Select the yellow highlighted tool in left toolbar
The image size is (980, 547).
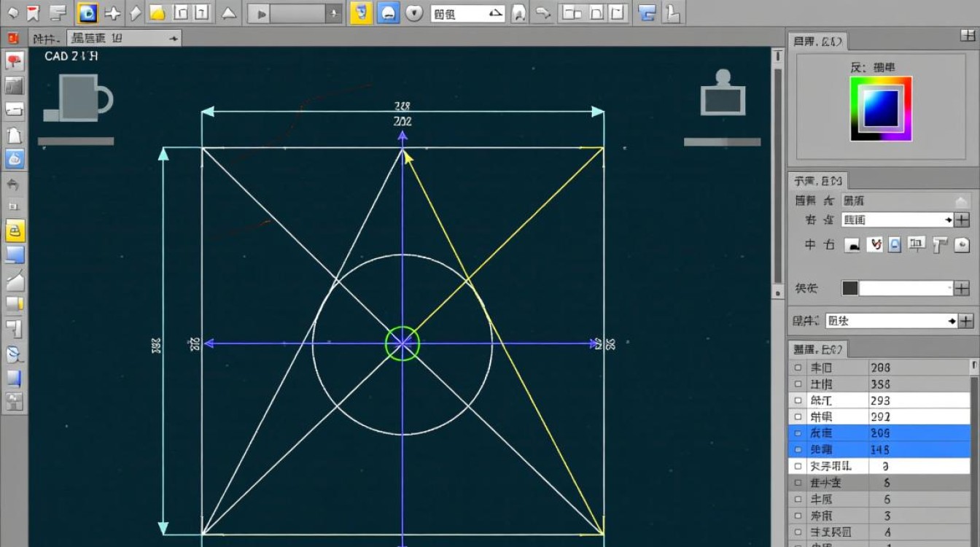(x=15, y=231)
